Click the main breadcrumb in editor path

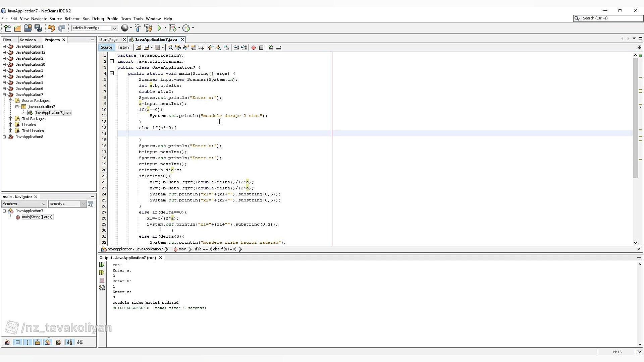(182, 249)
